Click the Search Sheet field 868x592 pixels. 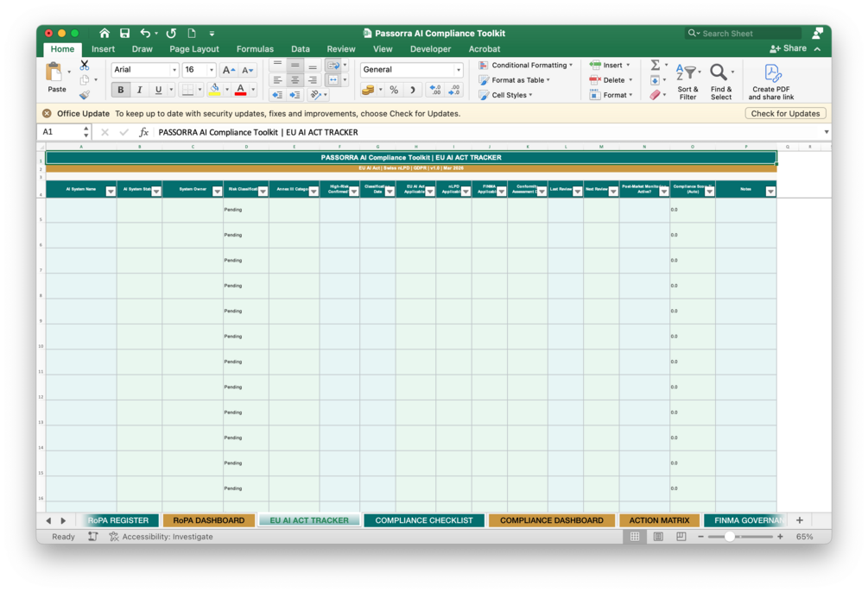[744, 33]
